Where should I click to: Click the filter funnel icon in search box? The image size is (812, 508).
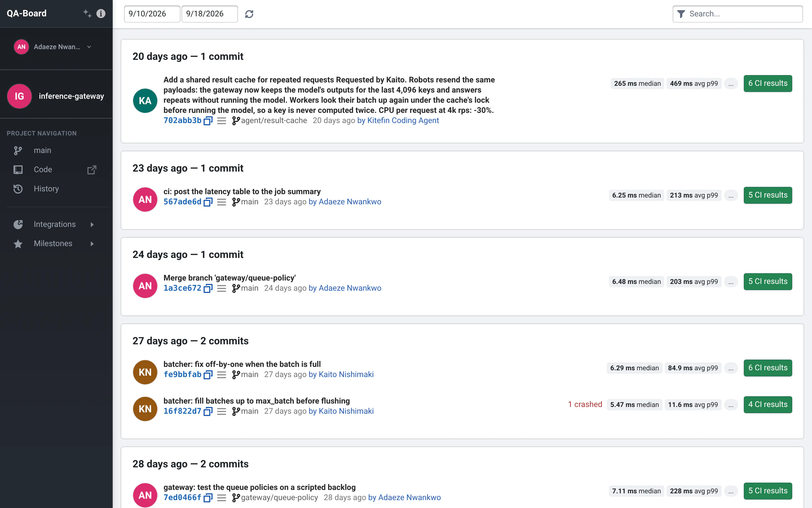681,14
